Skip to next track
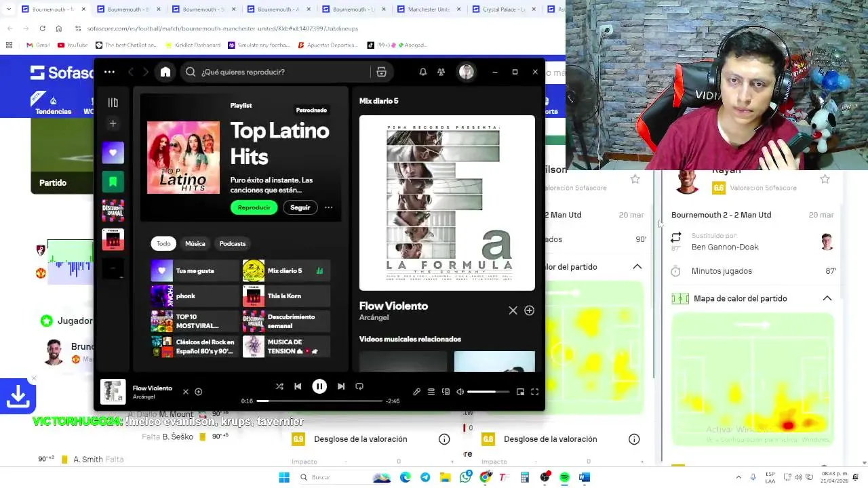Image resolution: width=868 pixels, height=488 pixels. click(x=341, y=386)
